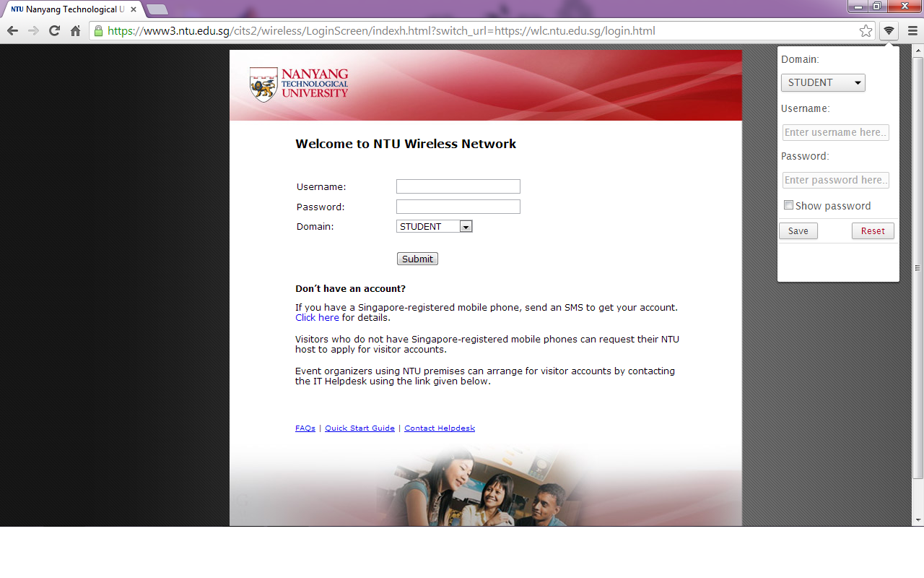Click the page Username text field
The image size is (924, 578).
coord(458,186)
